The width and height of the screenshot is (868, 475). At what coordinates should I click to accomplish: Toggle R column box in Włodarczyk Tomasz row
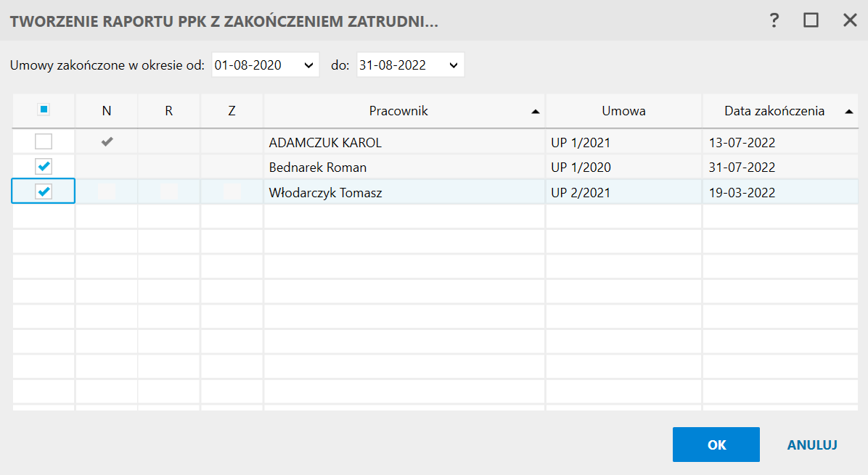(x=169, y=191)
